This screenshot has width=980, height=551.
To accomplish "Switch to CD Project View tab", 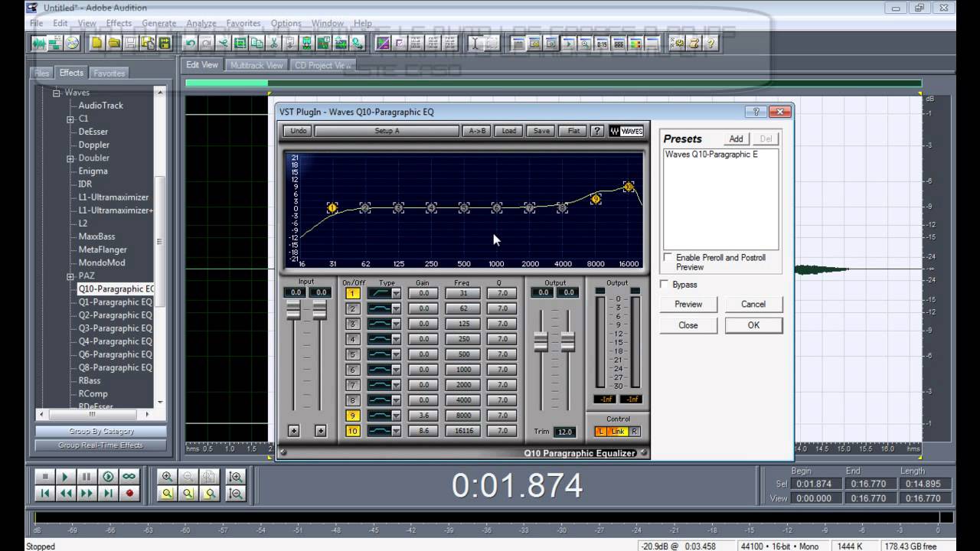I will [323, 65].
